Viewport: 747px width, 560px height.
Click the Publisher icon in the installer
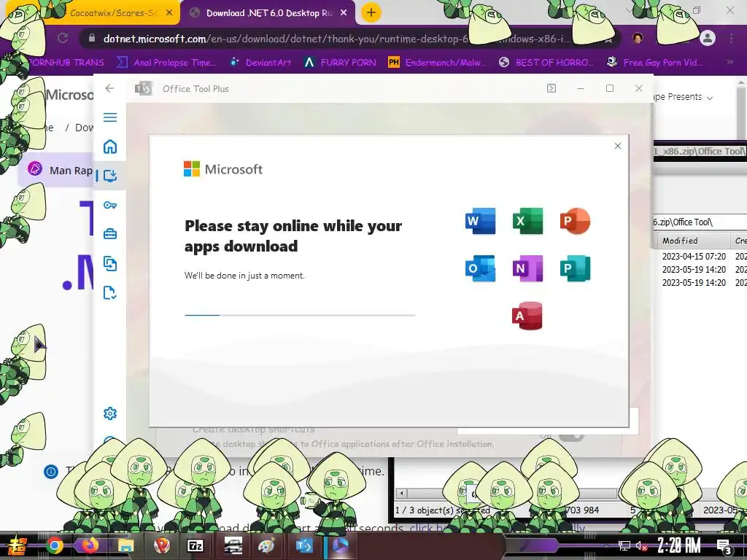(575, 268)
